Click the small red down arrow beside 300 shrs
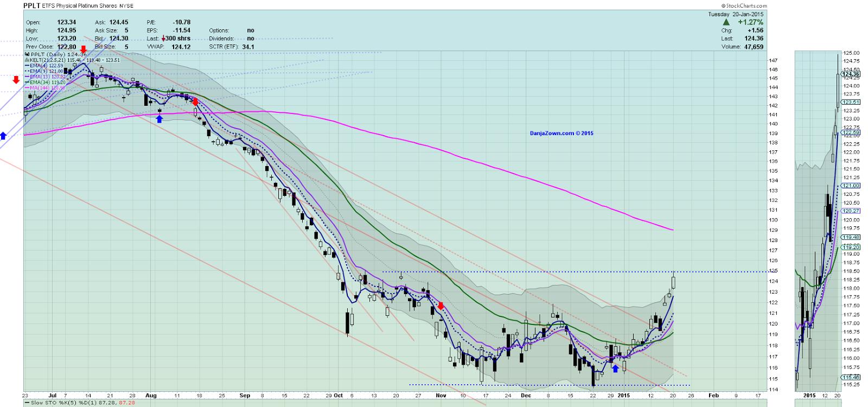The width and height of the screenshot is (868, 407). pos(163,39)
